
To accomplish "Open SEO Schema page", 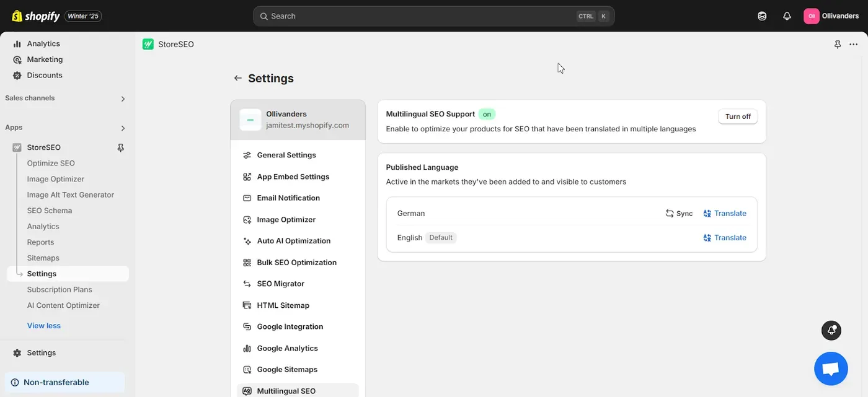I will coord(50,211).
